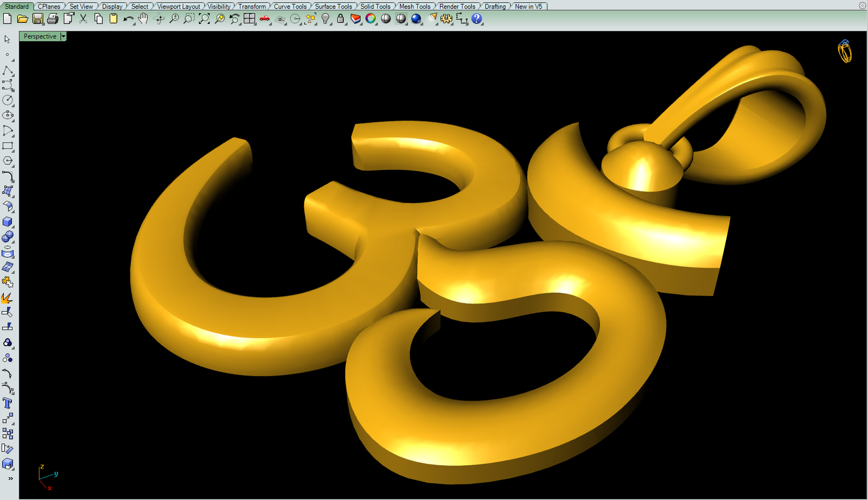Show more sidebar tools with chevrons
Image resolution: width=868 pixels, height=500 pixels.
pyautogui.click(x=10, y=478)
